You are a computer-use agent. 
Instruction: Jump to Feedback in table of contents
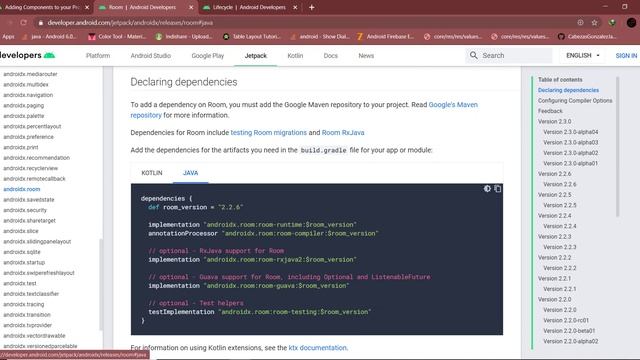(x=550, y=111)
